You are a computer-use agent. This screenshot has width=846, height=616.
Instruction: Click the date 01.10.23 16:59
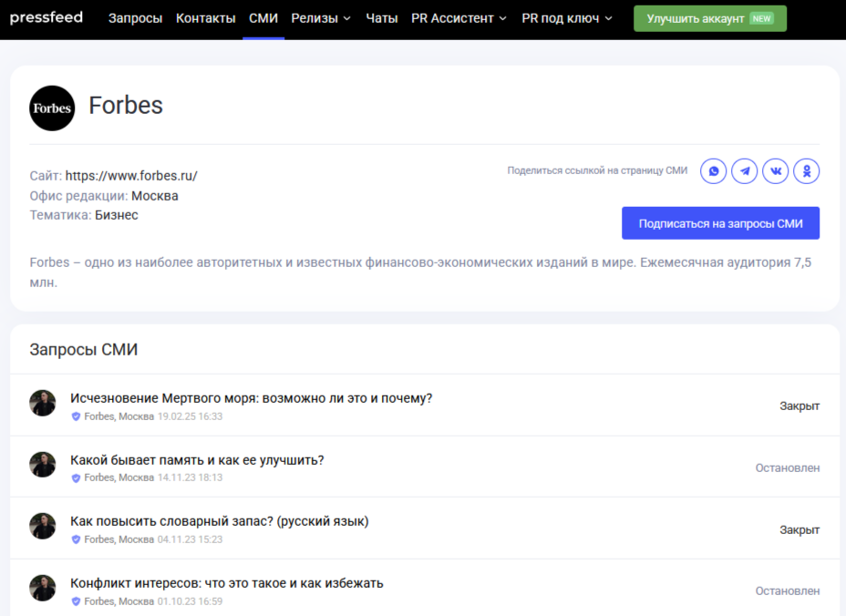coord(190,601)
